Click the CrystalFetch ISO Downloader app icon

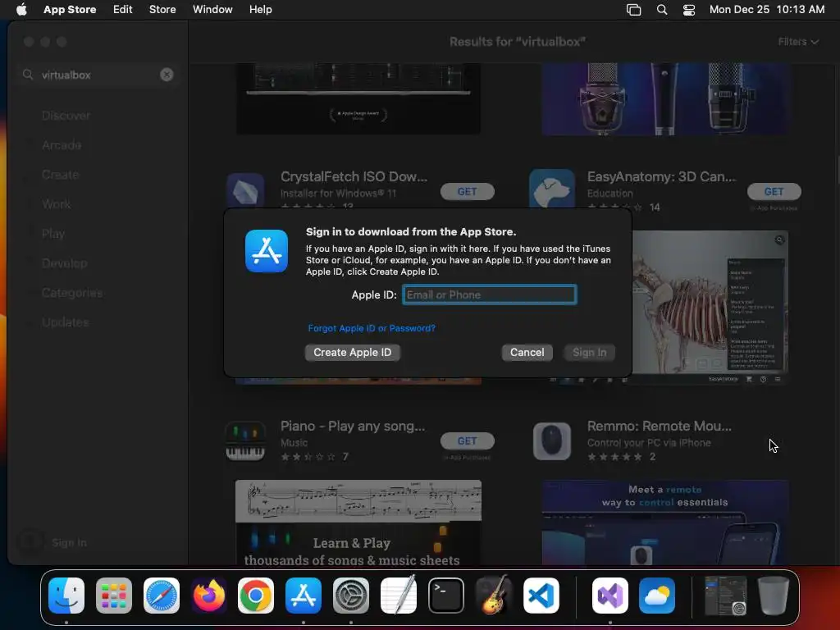click(x=245, y=190)
